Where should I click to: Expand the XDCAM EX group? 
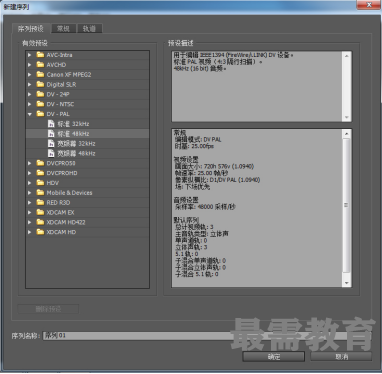(x=30, y=212)
